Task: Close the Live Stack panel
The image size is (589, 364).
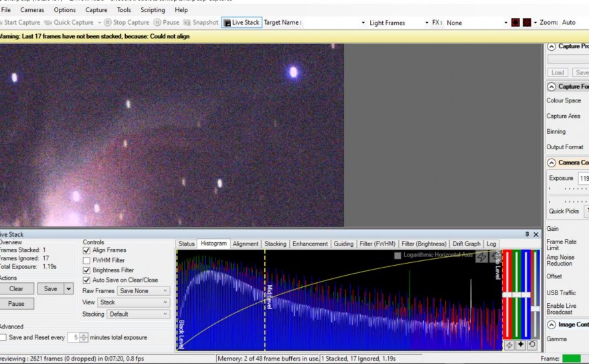Action: [x=536, y=234]
